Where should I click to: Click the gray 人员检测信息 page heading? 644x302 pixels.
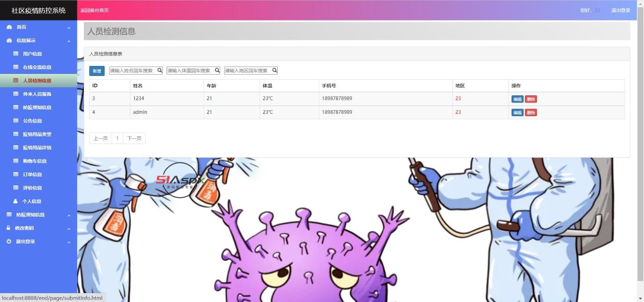[x=111, y=31]
